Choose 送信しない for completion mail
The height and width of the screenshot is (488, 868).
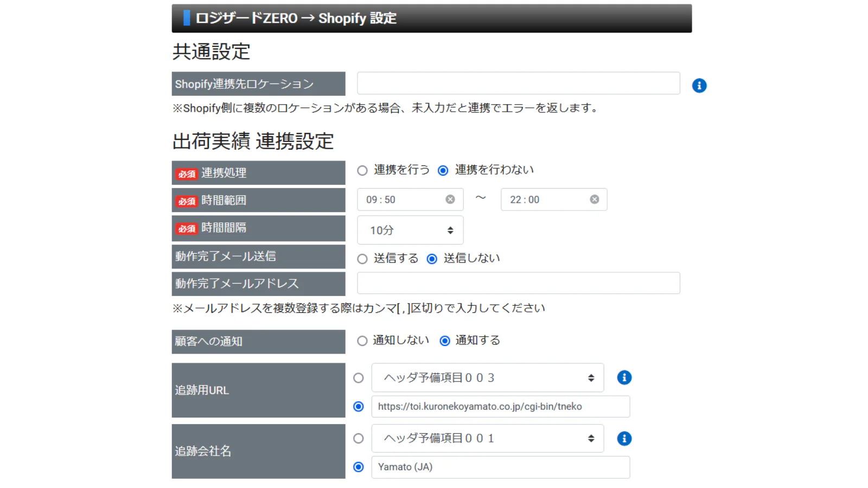pyautogui.click(x=432, y=259)
